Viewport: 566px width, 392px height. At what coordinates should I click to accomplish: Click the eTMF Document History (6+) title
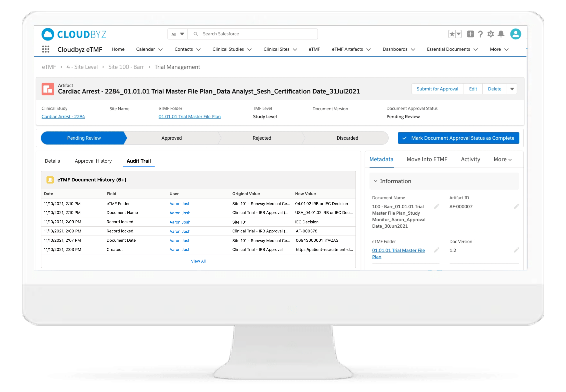(92, 180)
